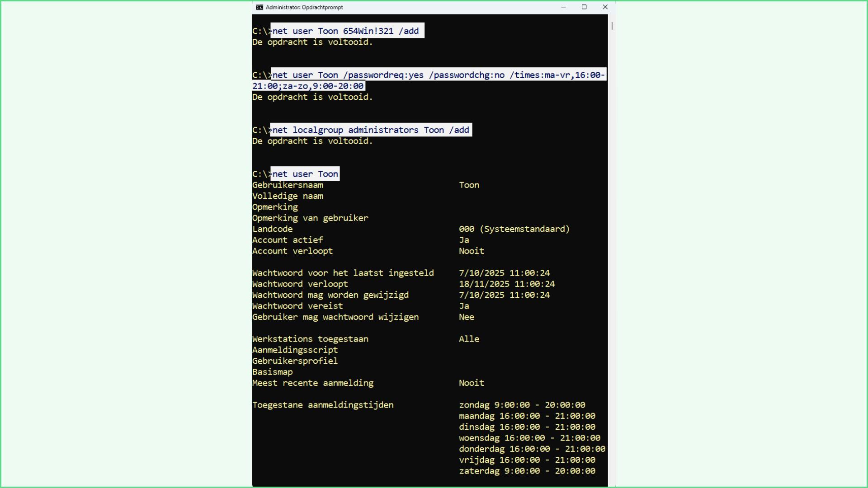Click the 'donderdag 16:00:00 - 21:00:00' entry
868x488 pixels.
(532, 449)
